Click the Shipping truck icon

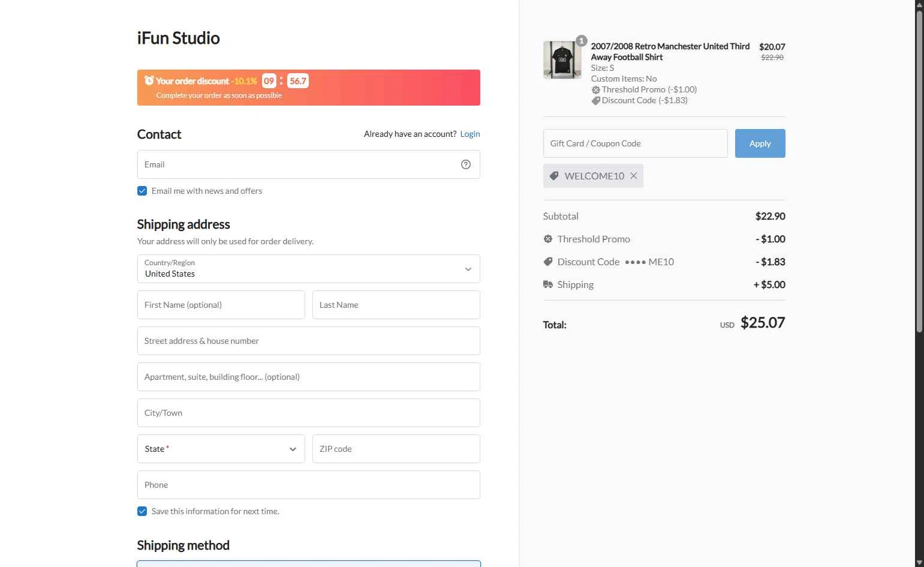pyautogui.click(x=547, y=284)
